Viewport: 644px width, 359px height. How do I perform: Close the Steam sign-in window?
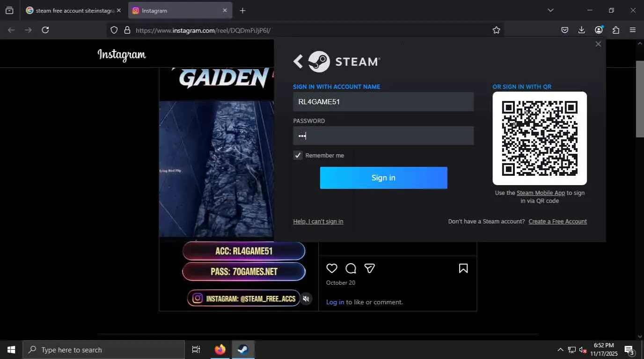tap(598, 44)
